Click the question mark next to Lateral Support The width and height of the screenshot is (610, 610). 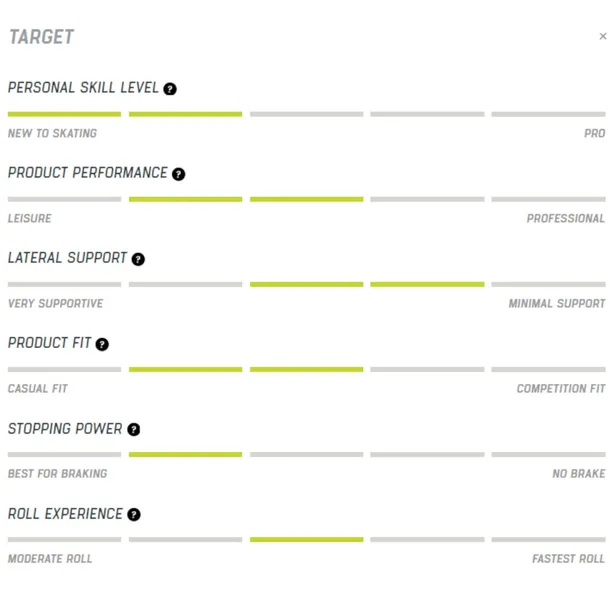tap(138, 259)
